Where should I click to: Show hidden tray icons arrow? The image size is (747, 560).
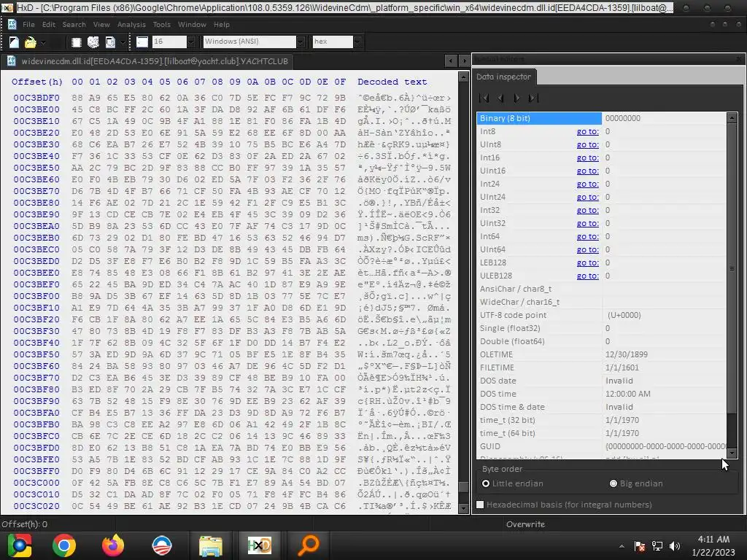[x=622, y=546]
